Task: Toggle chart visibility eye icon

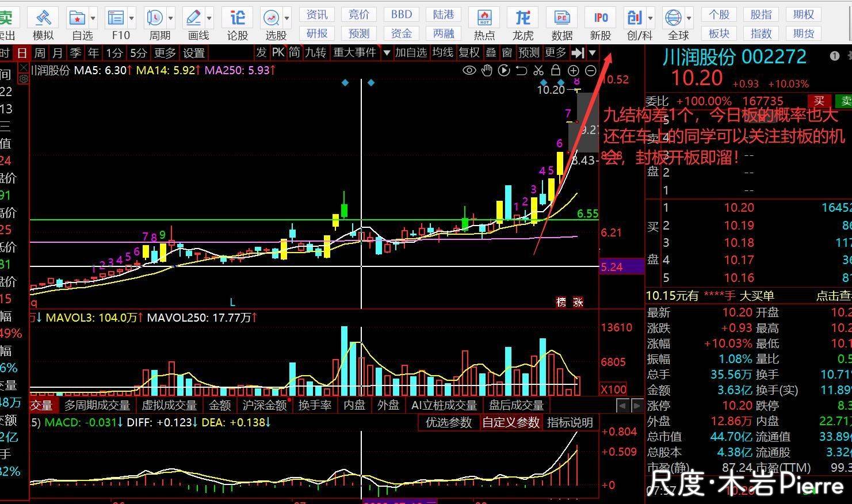Action: [469, 71]
